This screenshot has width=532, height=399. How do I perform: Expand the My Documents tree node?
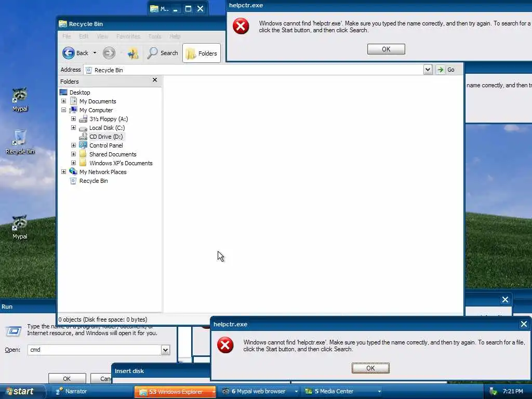click(x=63, y=101)
